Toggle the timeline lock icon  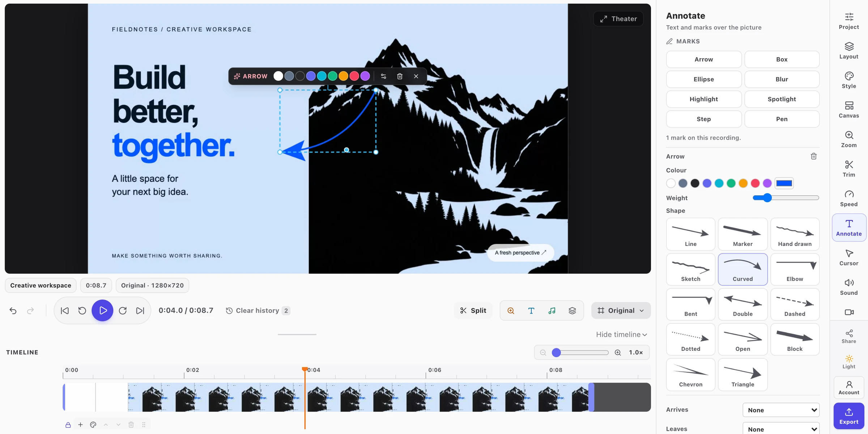[x=68, y=425]
